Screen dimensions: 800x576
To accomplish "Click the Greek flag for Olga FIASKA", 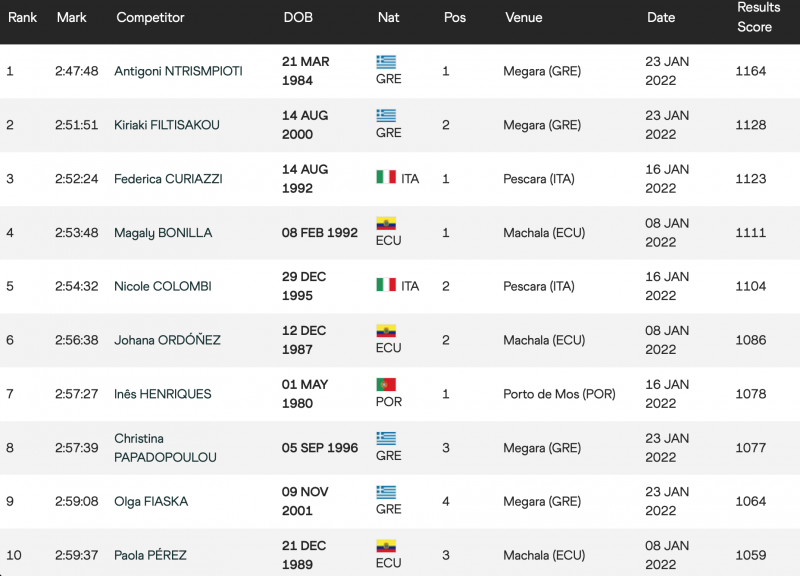I will (x=386, y=492).
